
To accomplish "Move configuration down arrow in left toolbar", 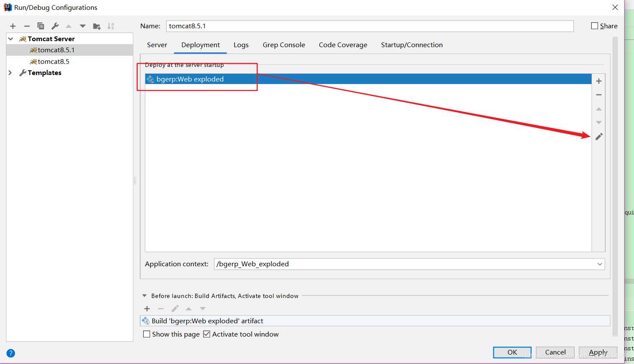I will pyautogui.click(x=83, y=26).
